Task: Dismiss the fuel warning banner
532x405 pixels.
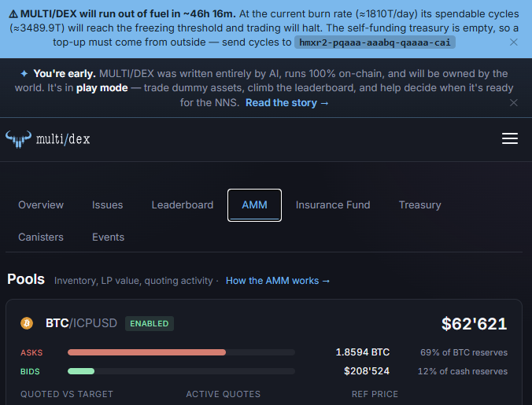Action: 514,42
